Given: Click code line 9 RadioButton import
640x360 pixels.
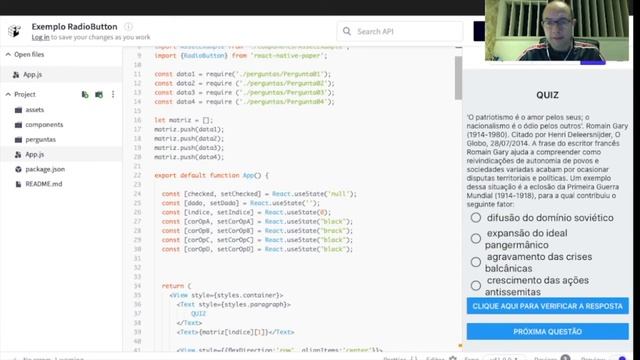Looking at the screenshot, I should (241, 56).
